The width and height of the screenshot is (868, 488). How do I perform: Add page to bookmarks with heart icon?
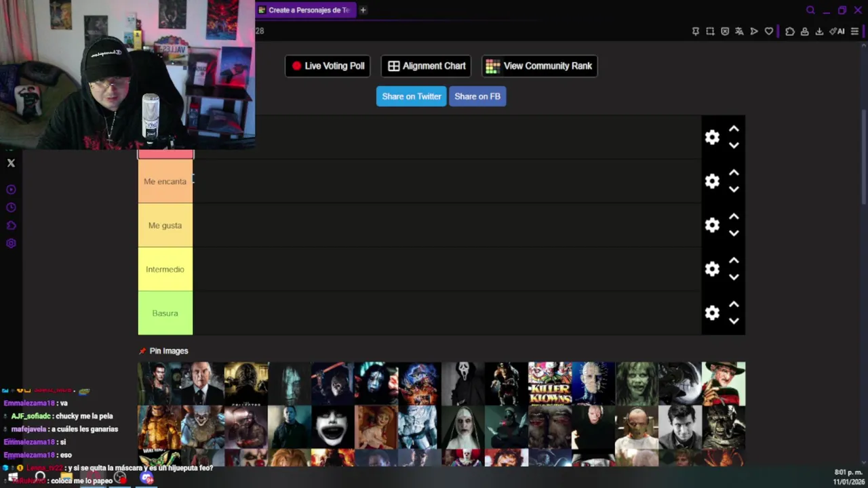769,31
